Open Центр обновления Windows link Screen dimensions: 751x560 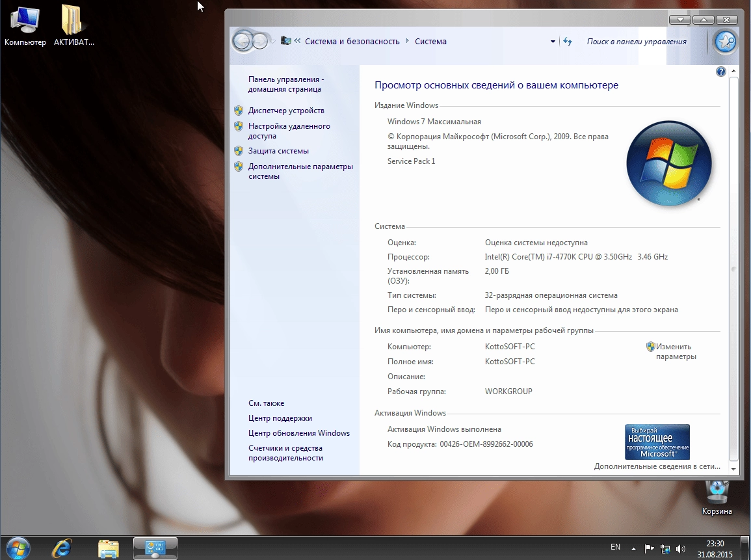[299, 433]
